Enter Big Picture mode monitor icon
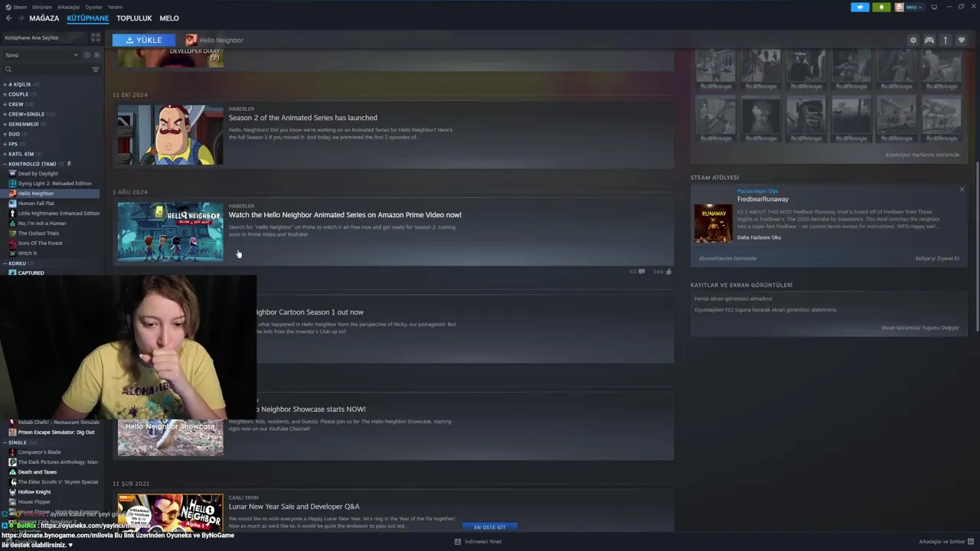This screenshot has width=980, height=551. click(934, 7)
